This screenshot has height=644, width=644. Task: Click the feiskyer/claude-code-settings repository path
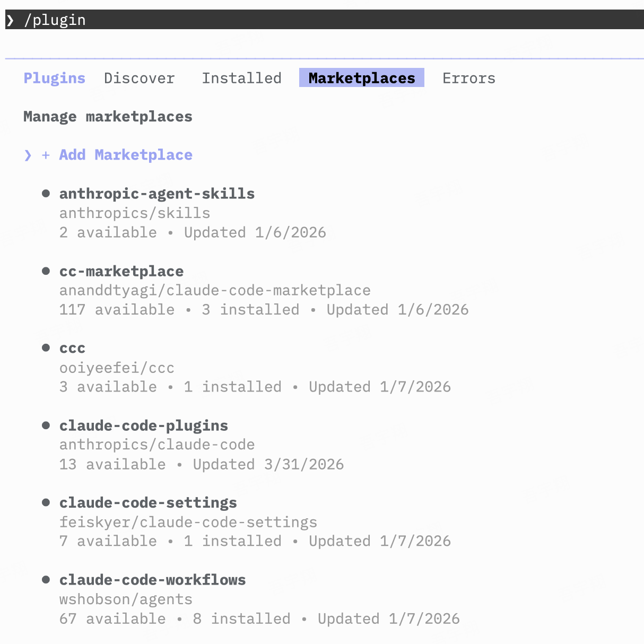point(188,522)
